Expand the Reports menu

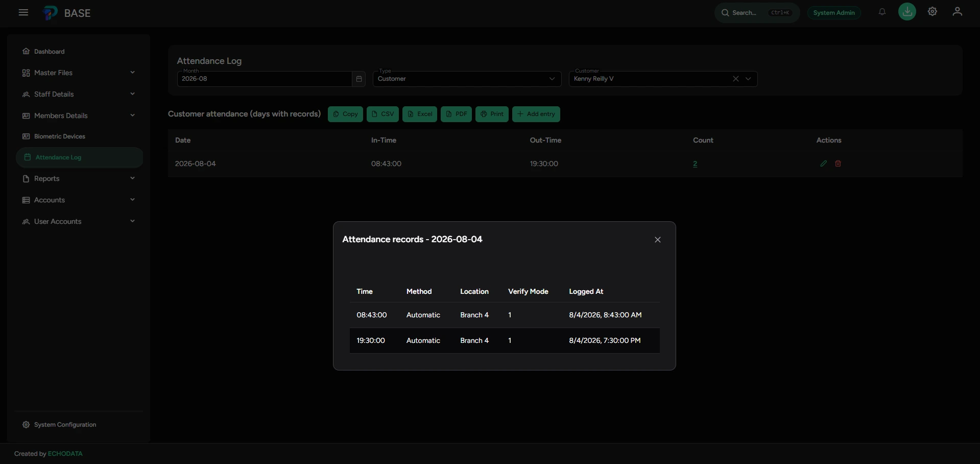pyautogui.click(x=79, y=178)
